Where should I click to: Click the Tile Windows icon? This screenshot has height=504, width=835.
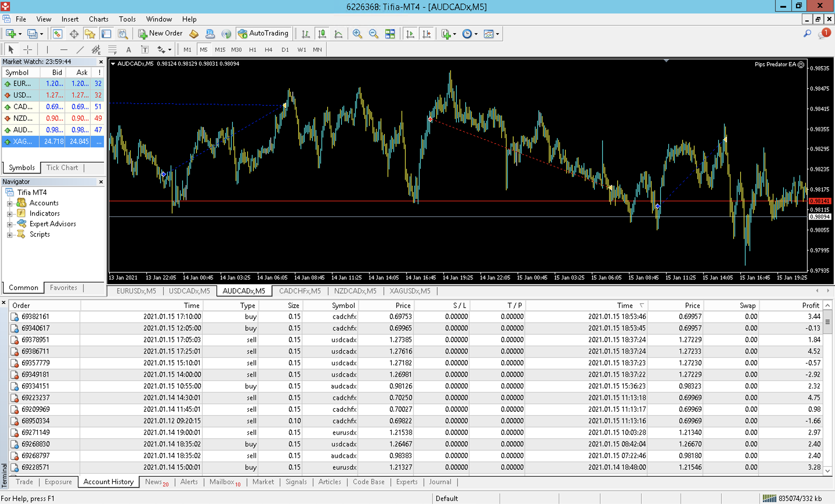tap(390, 34)
